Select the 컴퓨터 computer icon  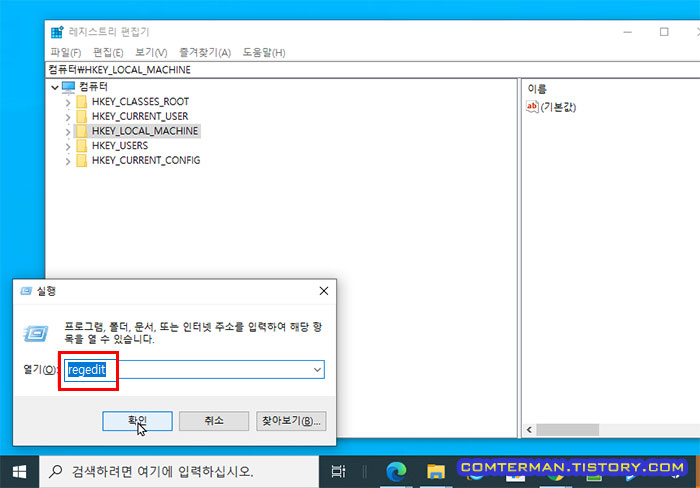click(x=68, y=87)
